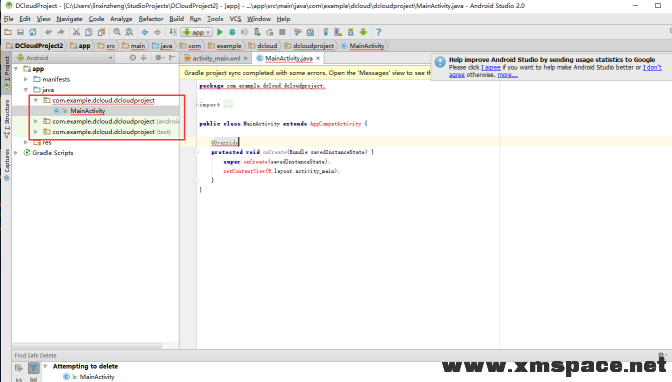Expand the res folder

pos(26,142)
